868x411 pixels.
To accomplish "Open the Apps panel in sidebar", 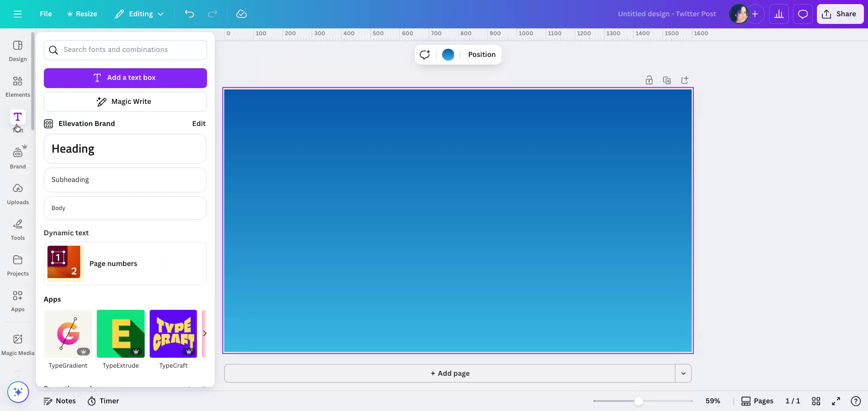I will click(18, 300).
